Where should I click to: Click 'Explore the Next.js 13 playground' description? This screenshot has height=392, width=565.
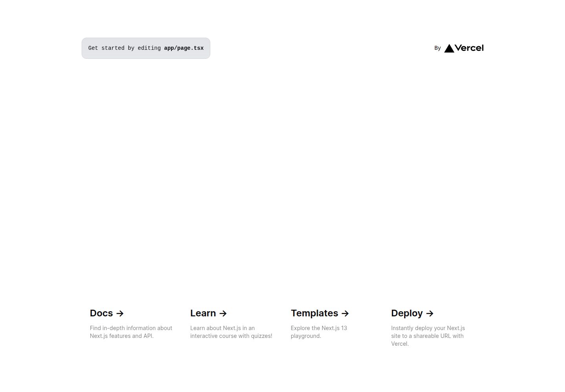point(319,332)
